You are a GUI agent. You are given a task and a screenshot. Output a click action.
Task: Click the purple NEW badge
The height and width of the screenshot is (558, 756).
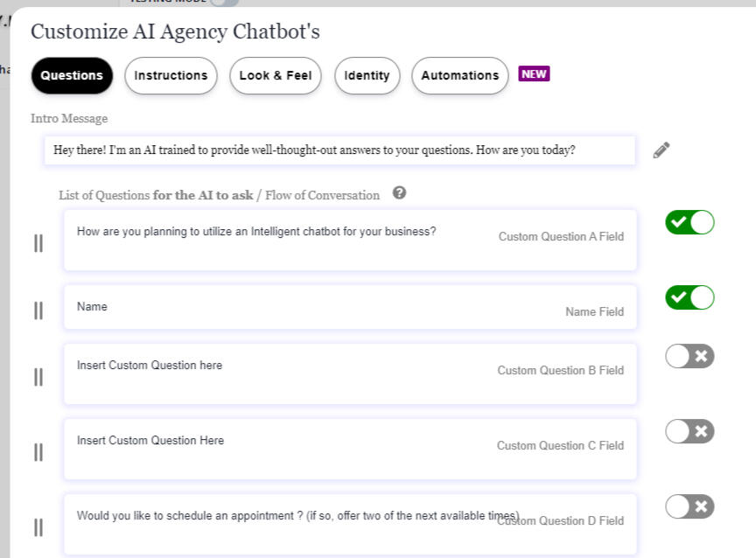click(534, 74)
